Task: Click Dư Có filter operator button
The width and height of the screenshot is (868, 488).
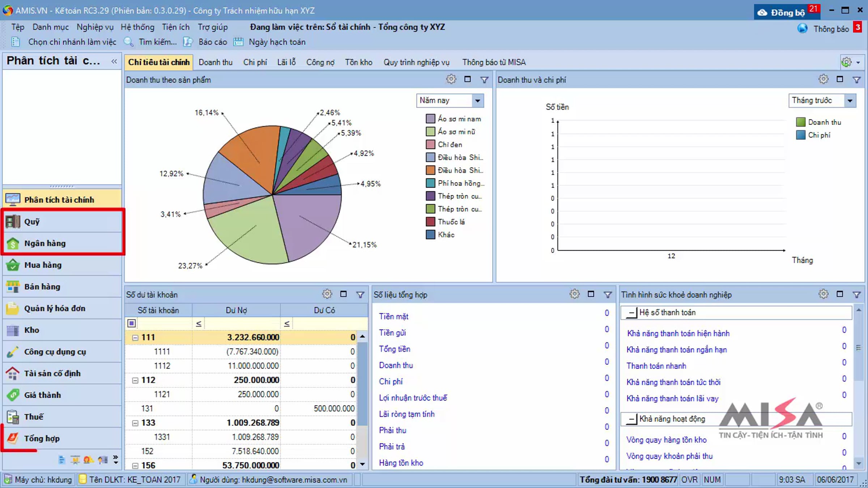Action: click(287, 323)
